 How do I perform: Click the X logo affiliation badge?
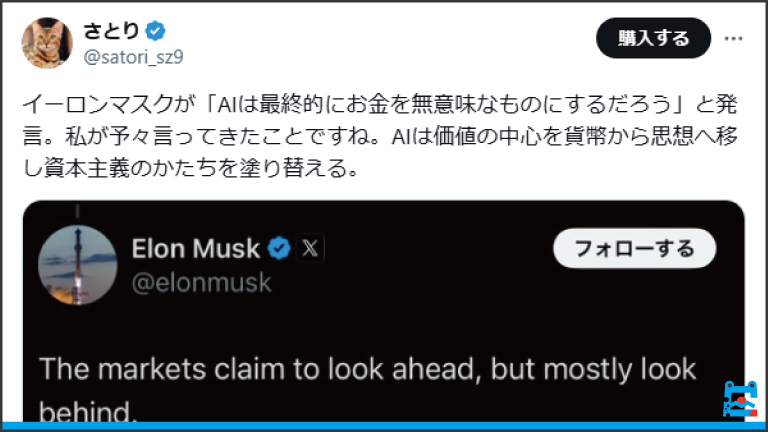click(x=309, y=248)
